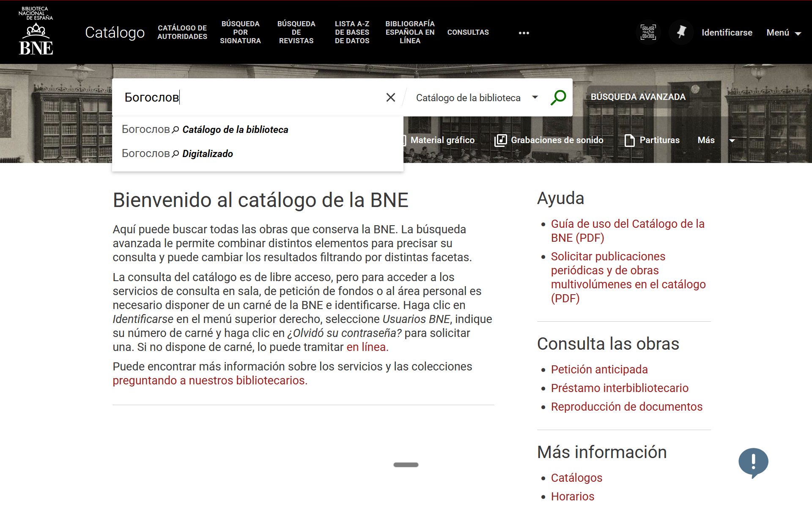
Task: Click the BNE logo
Action: pyautogui.click(x=36, y=32)
